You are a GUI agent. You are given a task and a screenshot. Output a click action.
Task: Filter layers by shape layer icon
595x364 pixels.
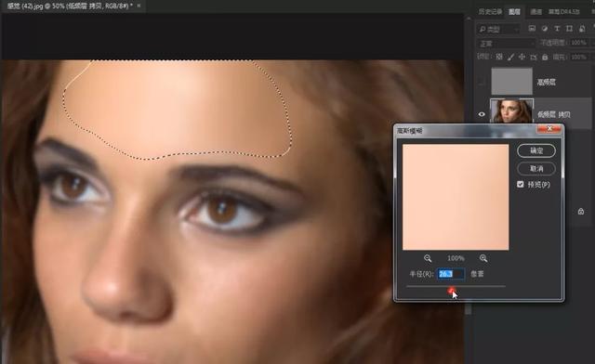(569, 29)
